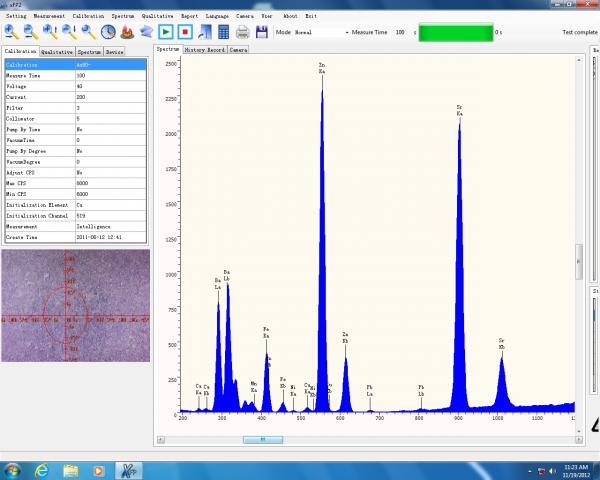Viewport: 600px width, 480px height.
Task: Open the Language menu
Action: (217, 16)
